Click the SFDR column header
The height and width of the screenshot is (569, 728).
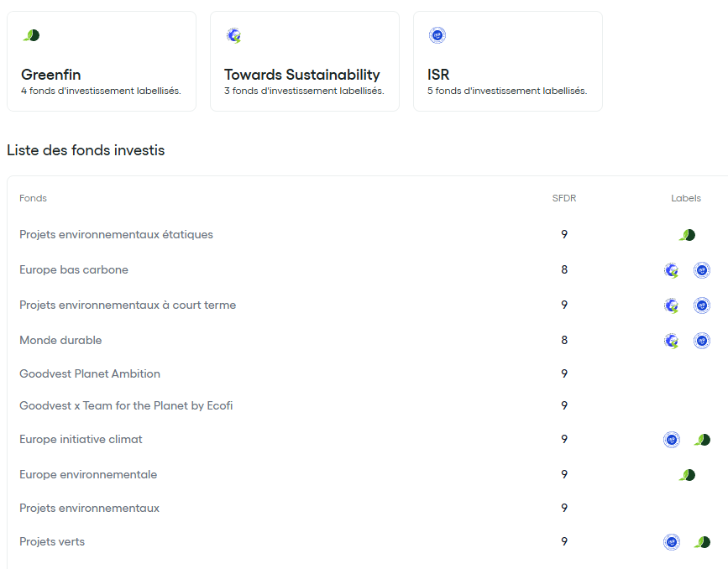coord(564,198)
